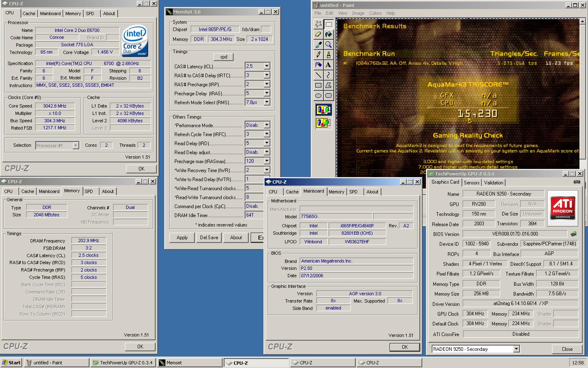
Task: Select the Text tool in Paint
Action: 328,65
